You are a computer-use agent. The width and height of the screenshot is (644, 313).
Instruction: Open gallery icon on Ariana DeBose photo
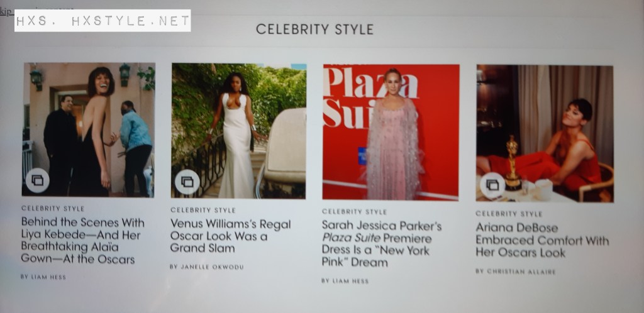pos(492,185)
